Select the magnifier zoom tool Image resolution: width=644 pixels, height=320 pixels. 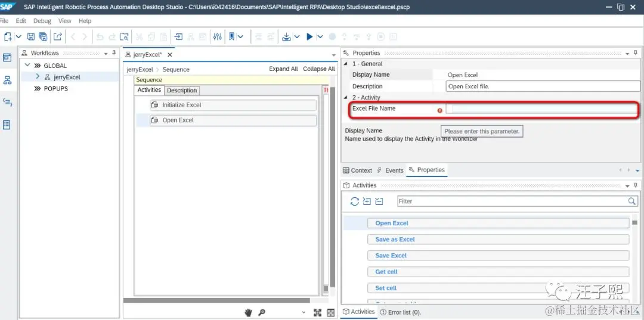tap(261, 313)
